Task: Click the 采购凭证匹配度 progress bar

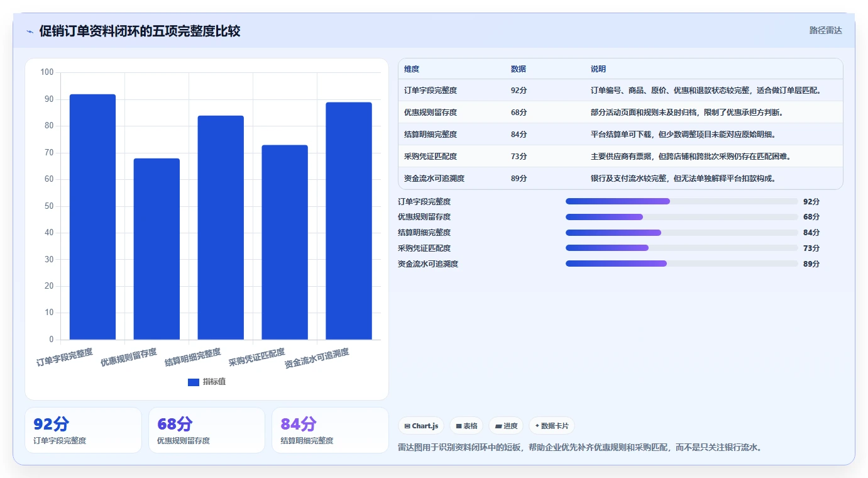Action: [681, 248]
